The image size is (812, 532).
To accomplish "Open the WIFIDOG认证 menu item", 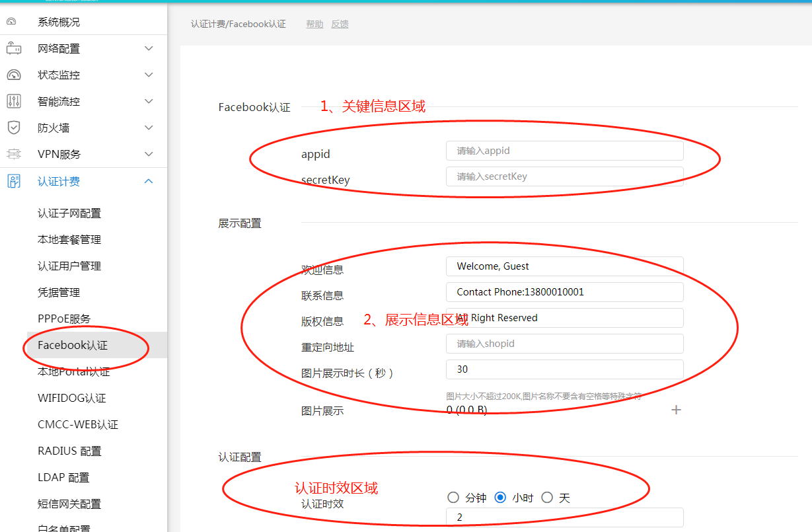I will coord(72,398).
